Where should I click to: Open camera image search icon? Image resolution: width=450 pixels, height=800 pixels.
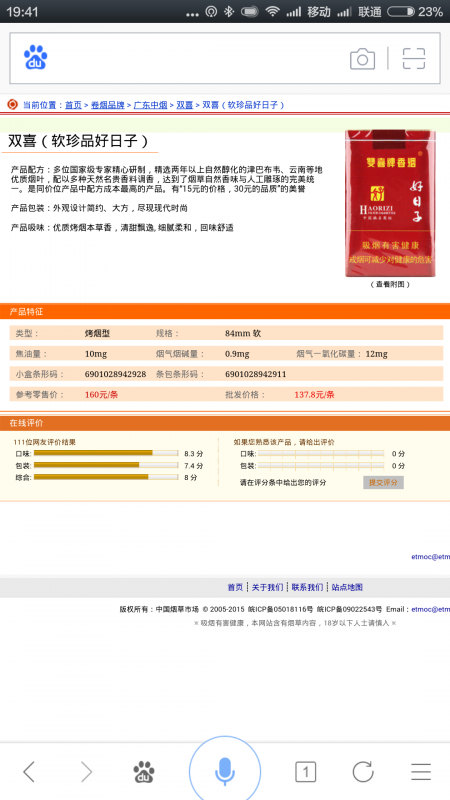pos(362,59)
